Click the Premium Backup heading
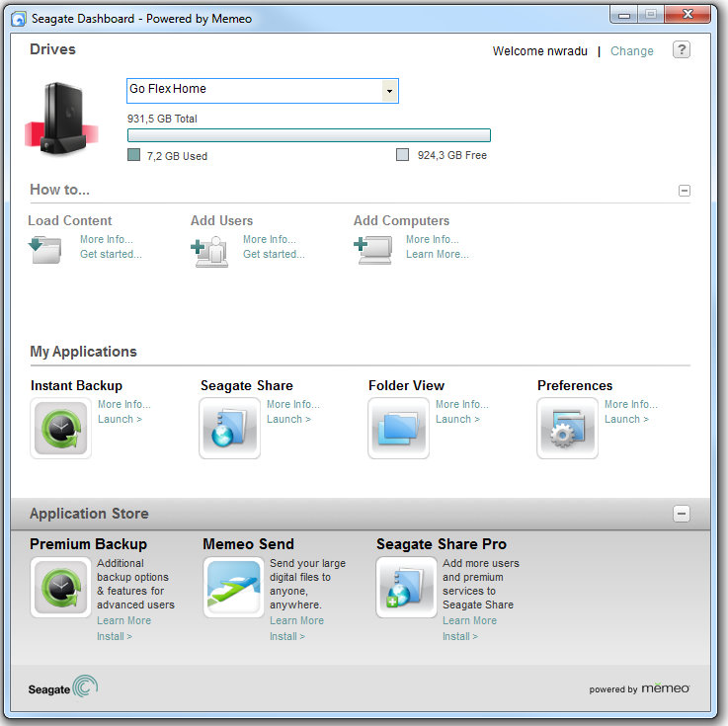728x726 pixels. pos(88,544)
